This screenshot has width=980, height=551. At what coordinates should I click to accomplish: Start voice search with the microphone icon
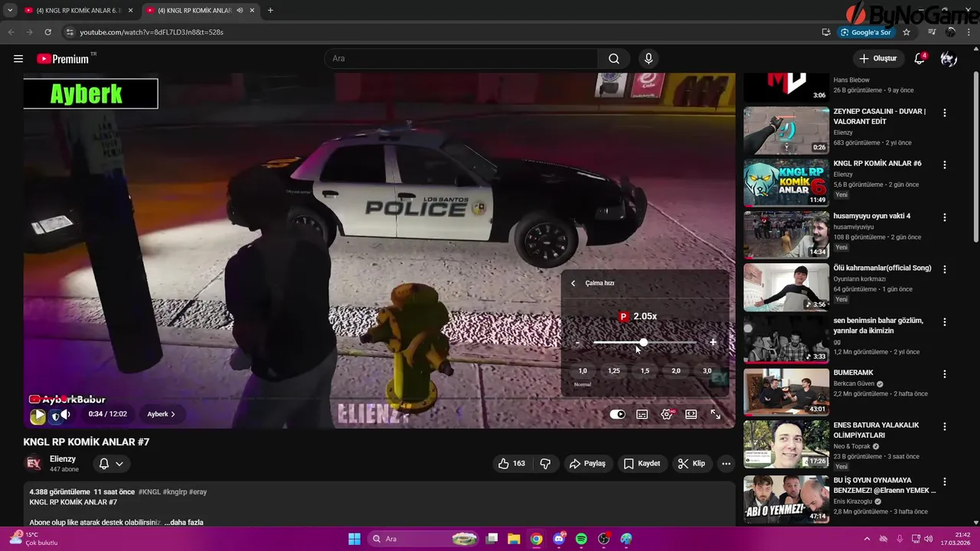click(648, 59)
